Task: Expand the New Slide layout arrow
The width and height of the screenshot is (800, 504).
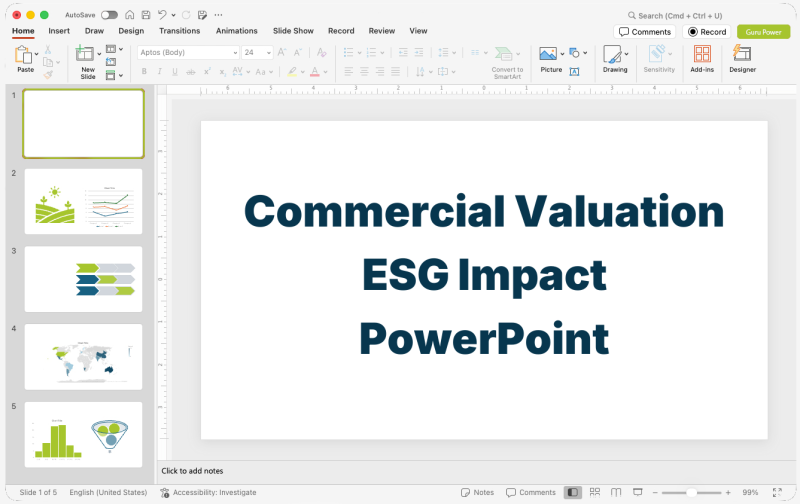Action: (99, 54)
